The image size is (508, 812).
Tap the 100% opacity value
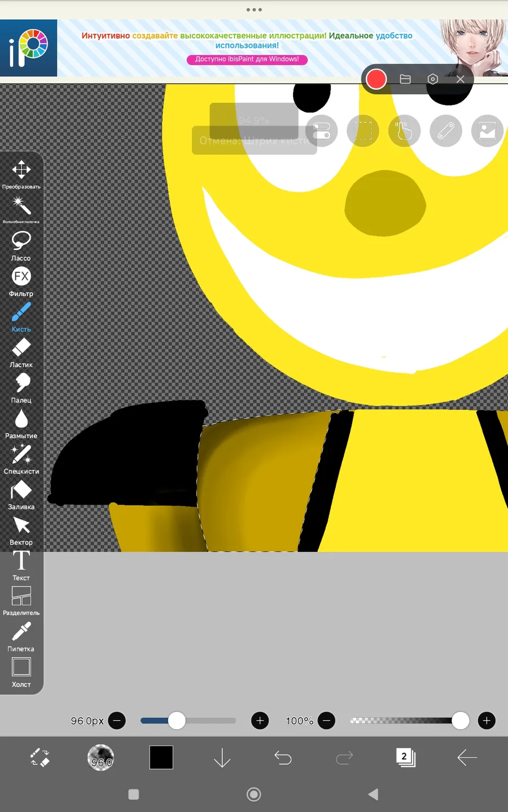click(x=300, y=721)
